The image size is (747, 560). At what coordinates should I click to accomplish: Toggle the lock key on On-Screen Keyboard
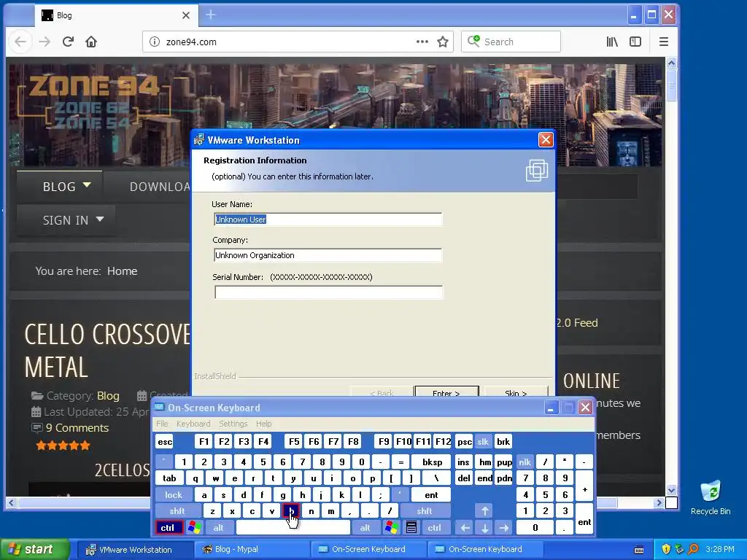[174, 495]
